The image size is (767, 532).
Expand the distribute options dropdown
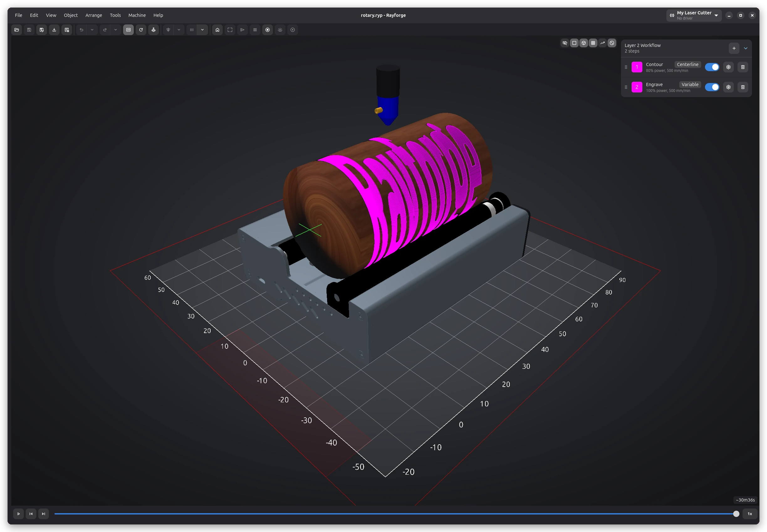202,30
